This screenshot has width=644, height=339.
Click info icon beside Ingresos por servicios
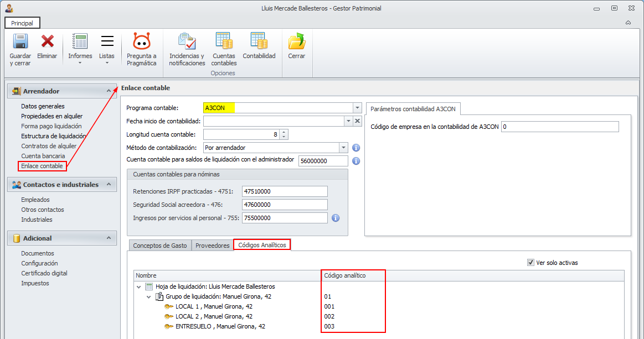[336, 218]
